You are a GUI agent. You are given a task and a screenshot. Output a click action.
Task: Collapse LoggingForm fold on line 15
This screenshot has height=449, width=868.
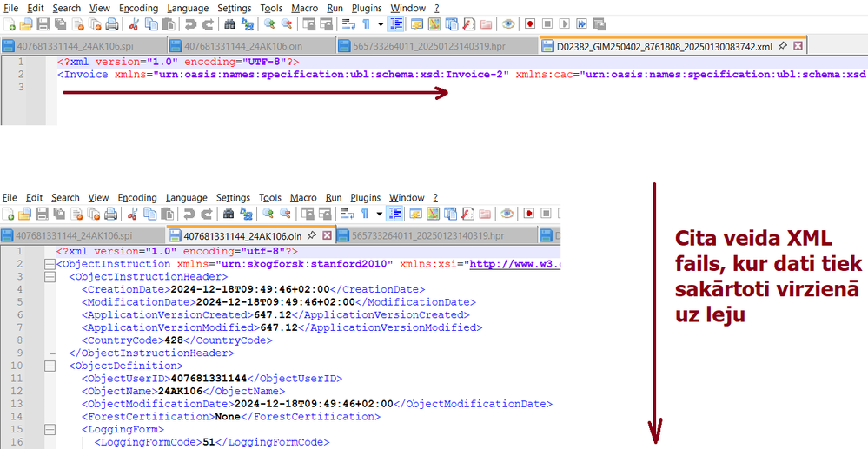(50, 430)
